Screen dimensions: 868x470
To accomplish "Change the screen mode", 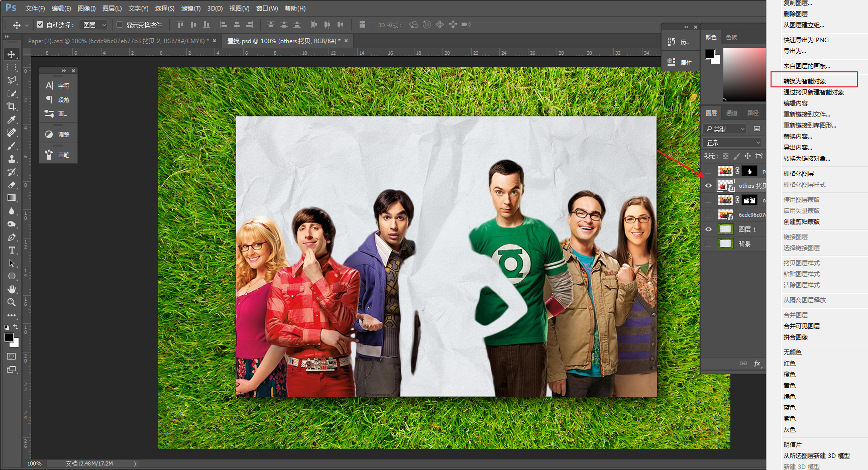I will [11, 370].
